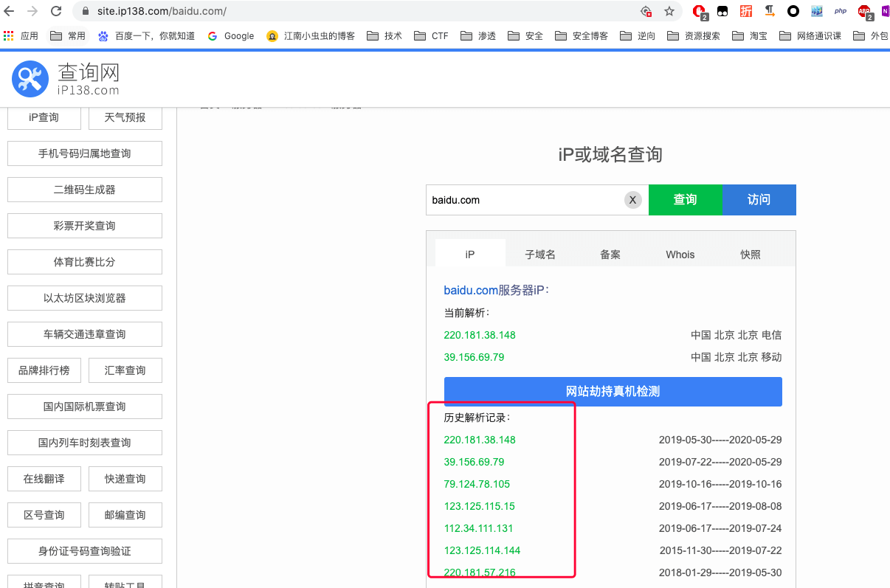
Task: Open the 以太坊区块浏览器 sidebar button
Action: [x=85, y=298]
